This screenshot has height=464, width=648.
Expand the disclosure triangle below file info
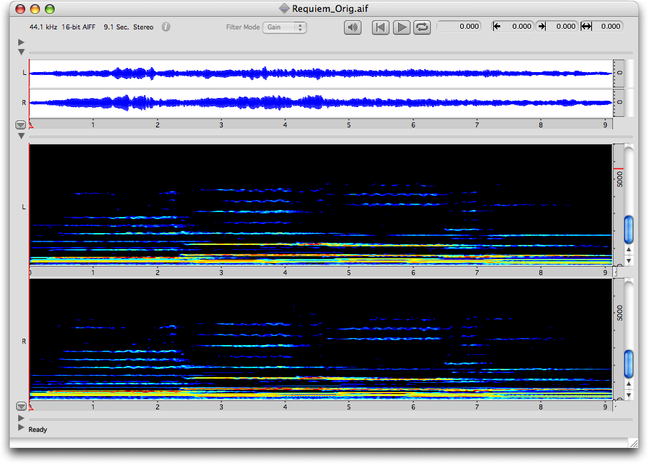[21, 42]
